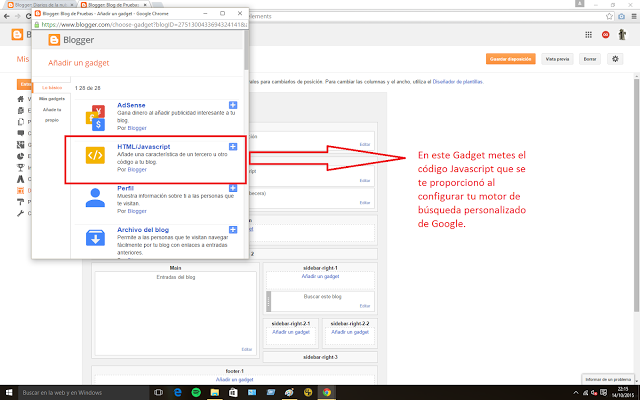Image resolution: width=640 pixels, height=400 pixels.
Task: Open the 'Diseñador de plantillas' link
Action: [x=458, y=82]
